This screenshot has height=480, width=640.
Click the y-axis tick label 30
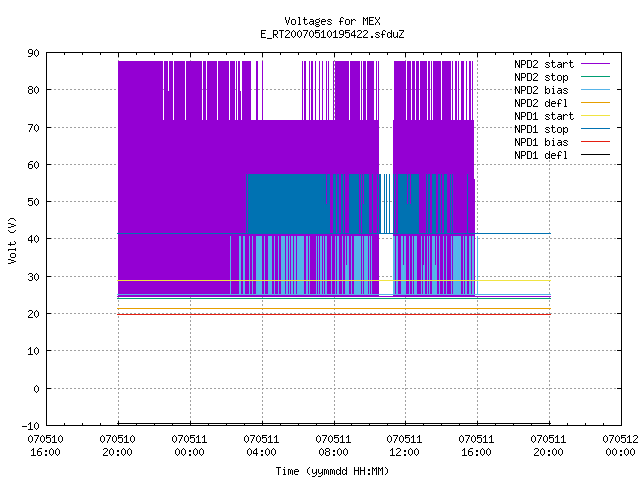click(33, 277)
